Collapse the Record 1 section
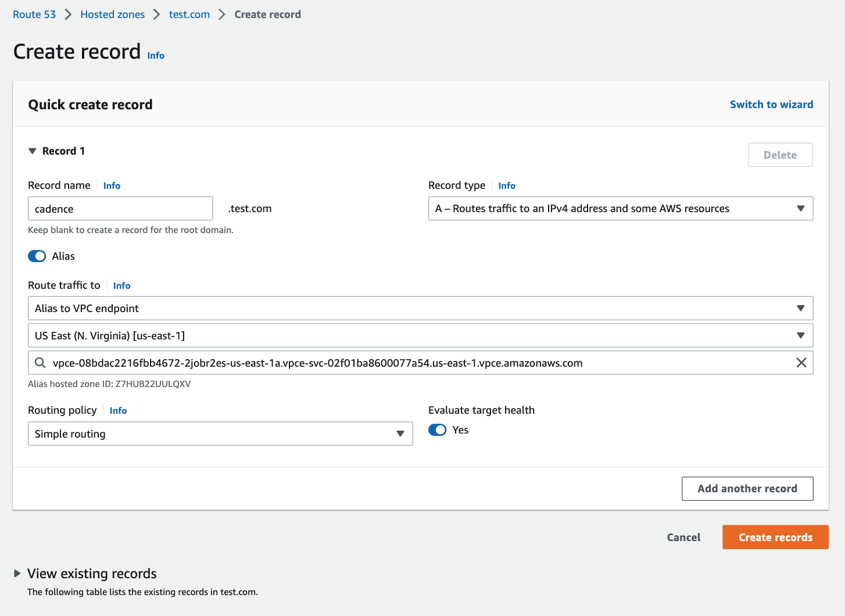The height and width of the screenshot is (616, 845). click(33, 151)
